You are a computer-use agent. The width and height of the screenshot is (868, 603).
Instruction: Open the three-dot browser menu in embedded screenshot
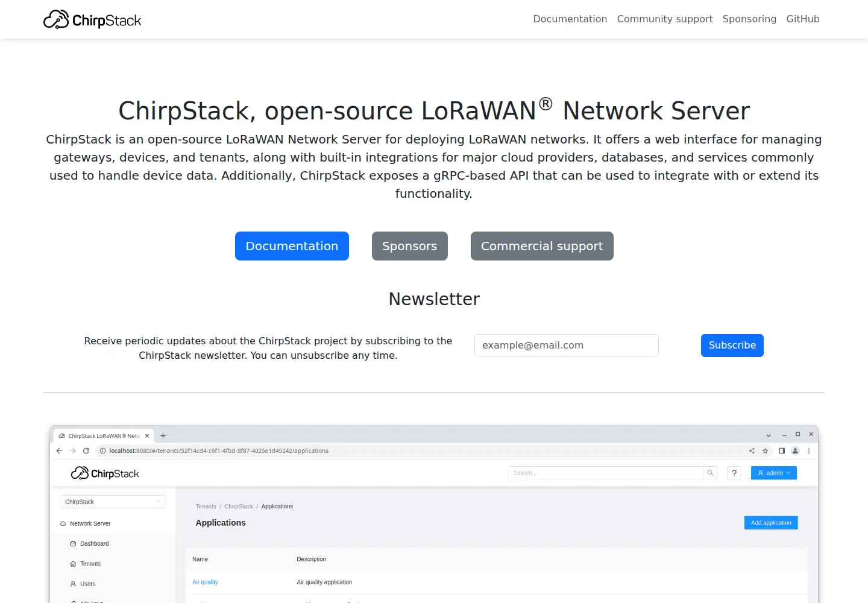click(809, 450)
